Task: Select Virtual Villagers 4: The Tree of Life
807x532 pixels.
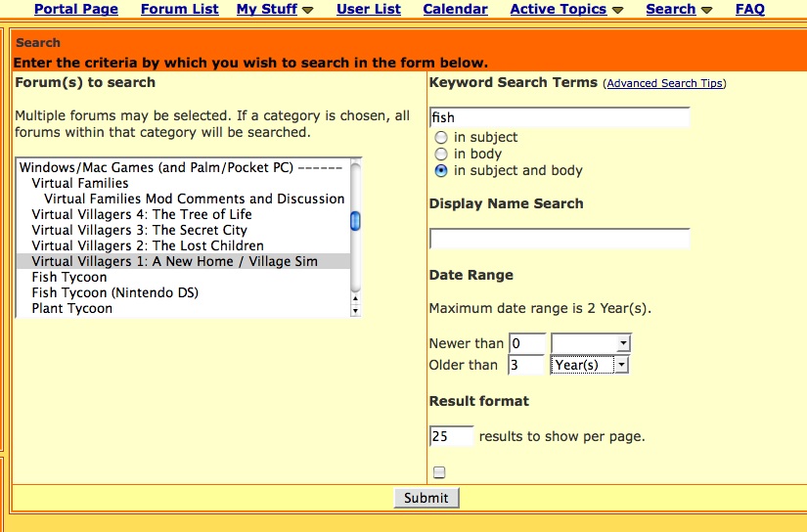Action: pos(141,214)
